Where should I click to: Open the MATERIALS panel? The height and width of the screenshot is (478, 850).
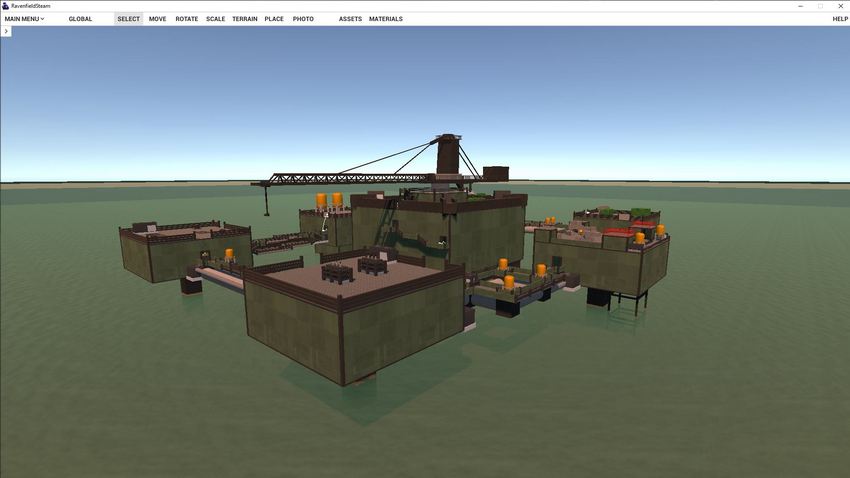click(x=386, y=19)
